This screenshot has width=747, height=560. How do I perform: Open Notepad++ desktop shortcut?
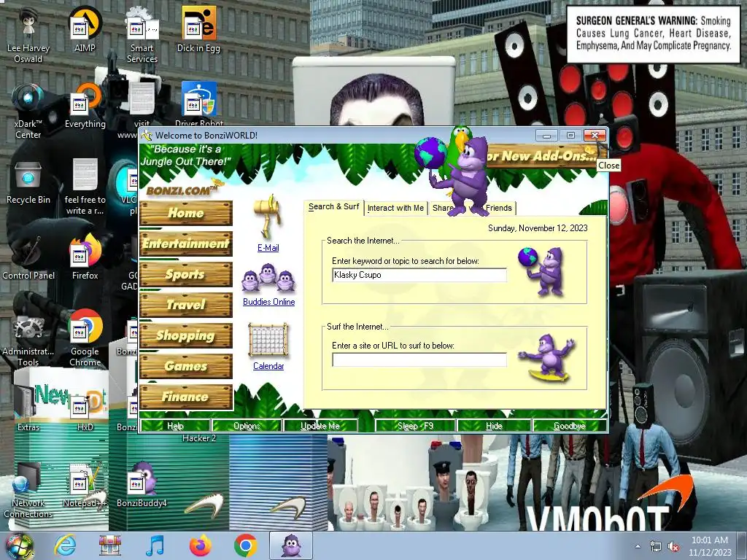coord(85,486)
